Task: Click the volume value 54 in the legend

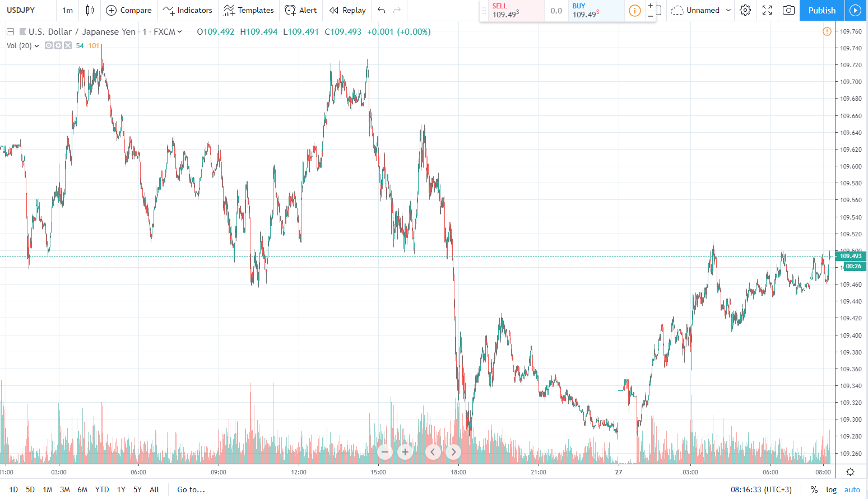Action: (80, 46)
